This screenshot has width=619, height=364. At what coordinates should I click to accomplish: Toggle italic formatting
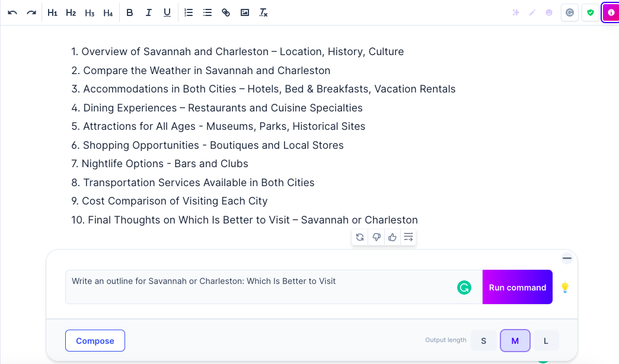click(148, 12)
